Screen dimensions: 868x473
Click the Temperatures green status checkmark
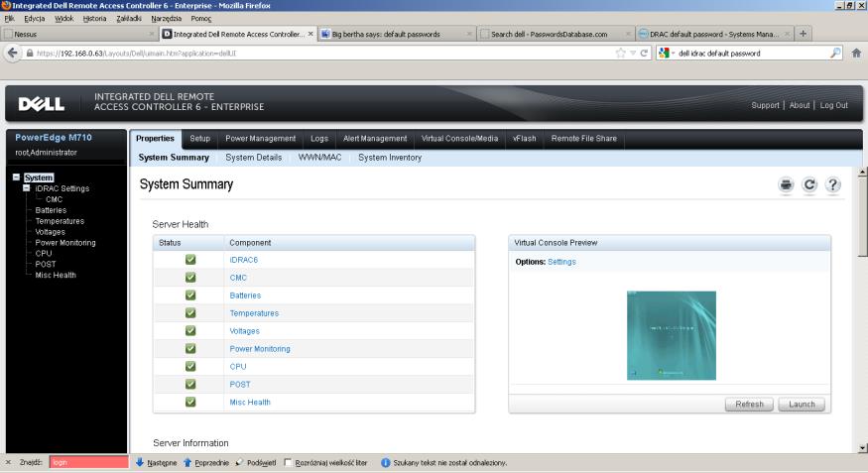(190, 312)
